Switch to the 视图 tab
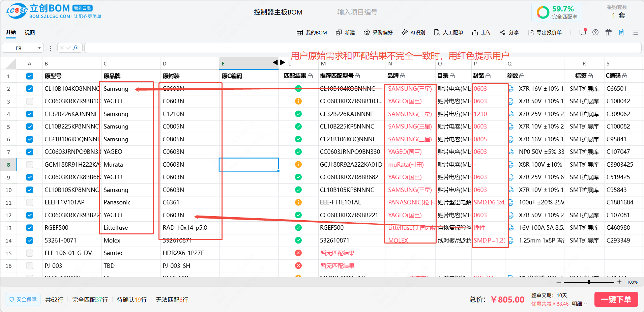644x312 pixels. [30, 32]
